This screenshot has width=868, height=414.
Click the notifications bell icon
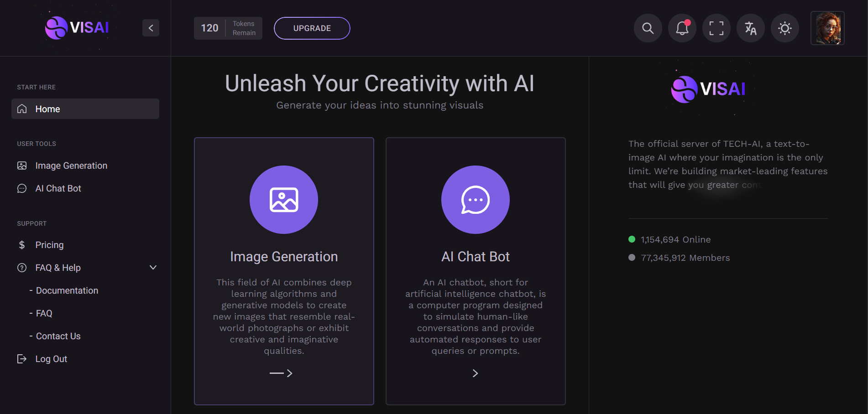(682, 28)
